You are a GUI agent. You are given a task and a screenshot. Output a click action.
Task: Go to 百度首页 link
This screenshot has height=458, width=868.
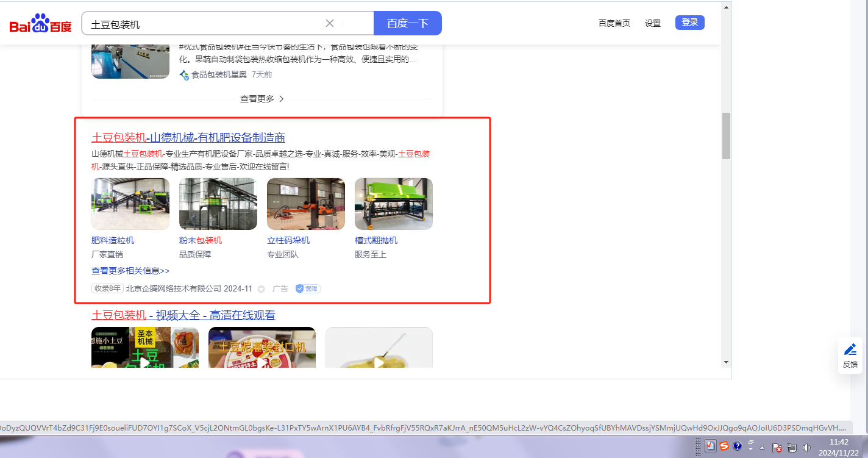pyautogui.click(x=614, y=23)
